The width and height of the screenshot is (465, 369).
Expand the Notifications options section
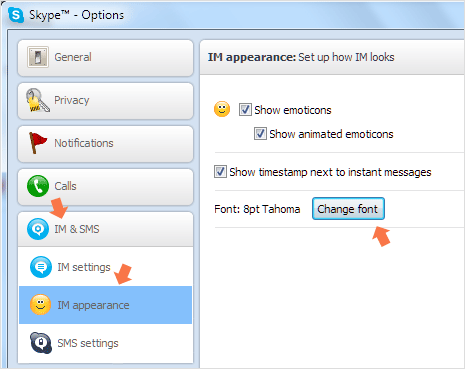coord(105,144)
